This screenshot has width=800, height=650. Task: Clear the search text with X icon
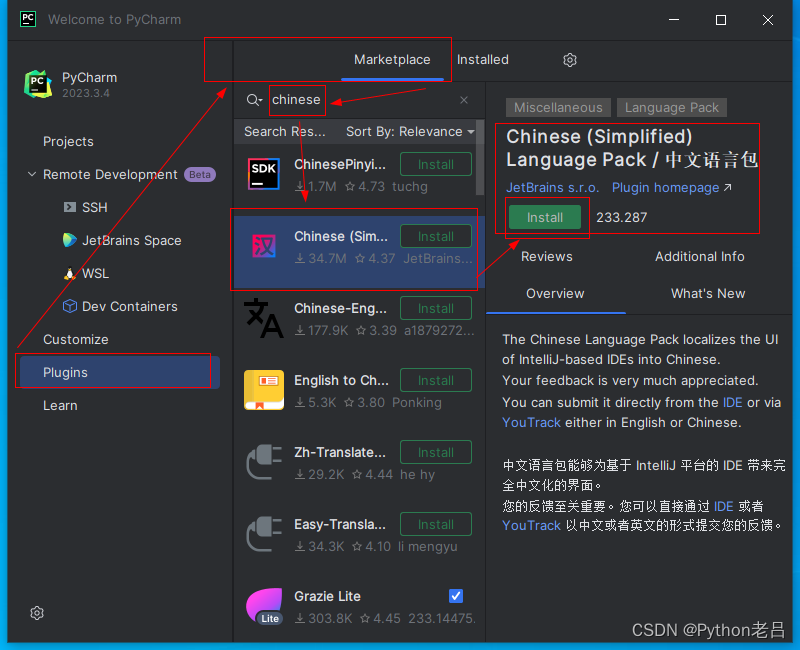click(463, 100)
